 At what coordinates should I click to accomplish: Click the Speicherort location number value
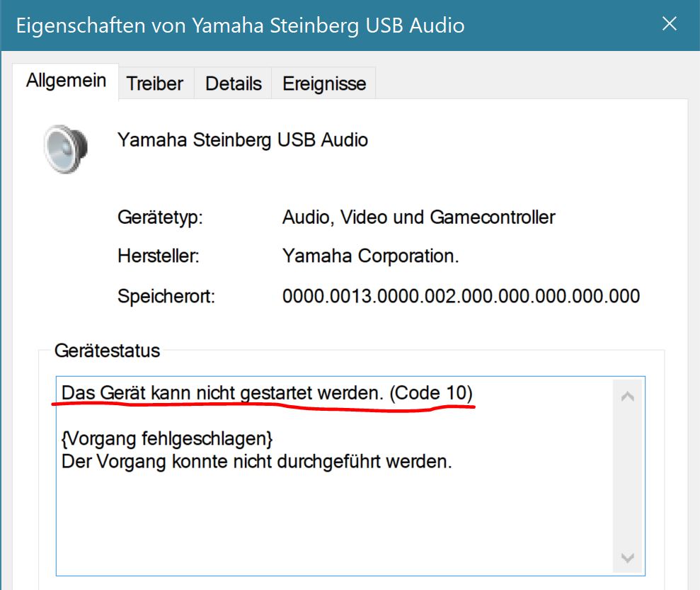[461, 295]
